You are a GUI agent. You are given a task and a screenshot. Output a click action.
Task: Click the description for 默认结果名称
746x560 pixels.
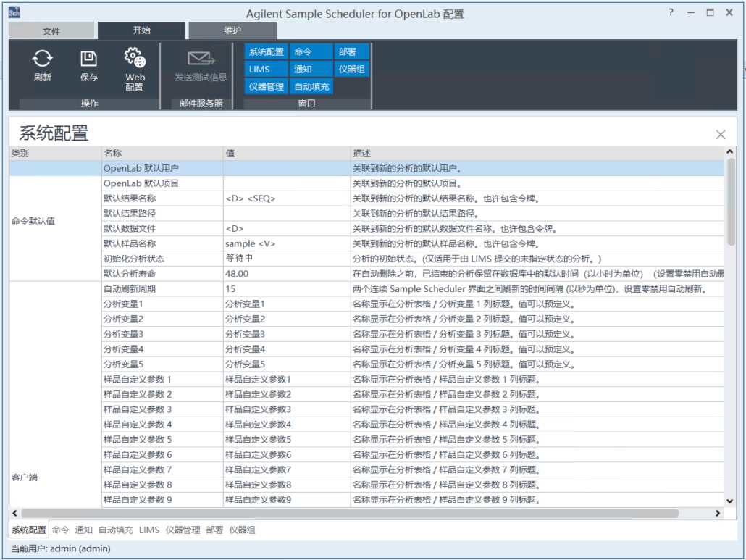pos(537,198)
